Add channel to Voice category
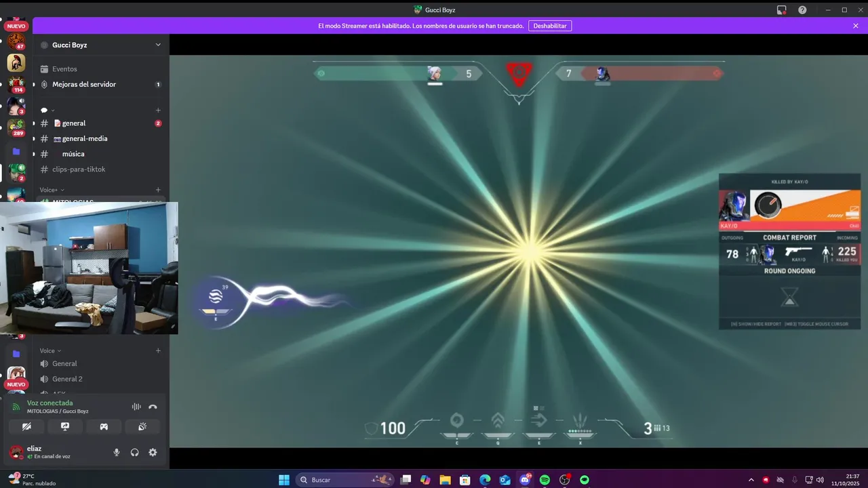 coord(158,350)
